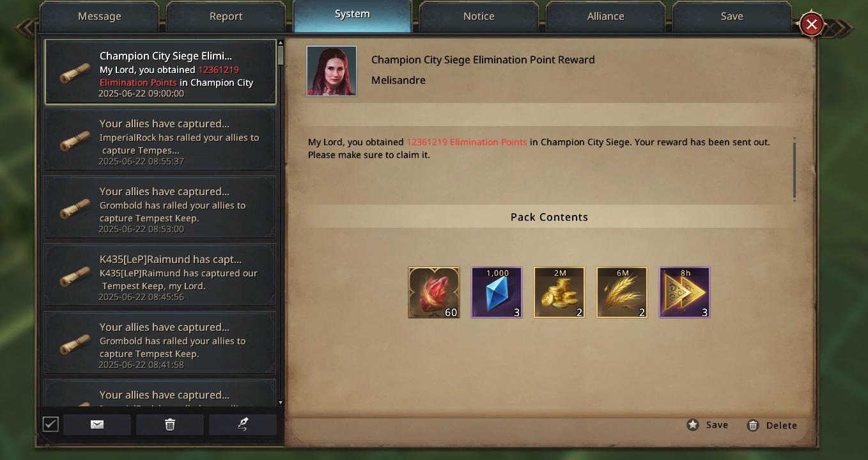Close the mail window with red X
Viewport: 868px width, 460px height.
coord(812,24)
